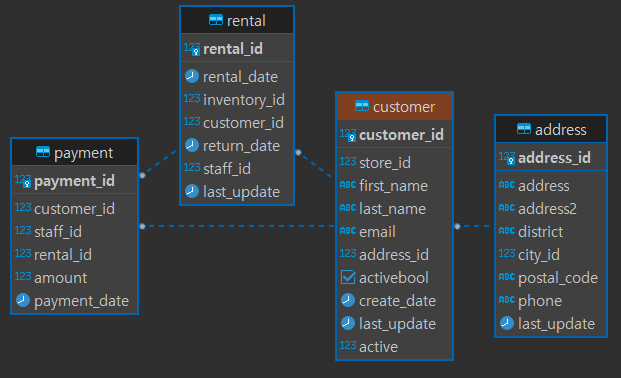Click the rental_id primary key icon

point(192,49)
